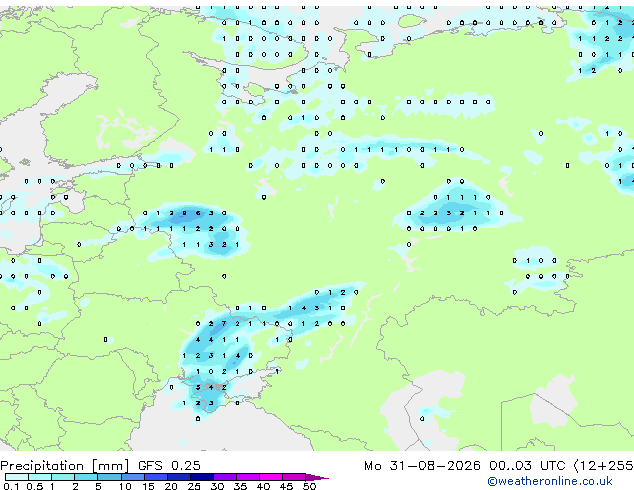Click the 'Precipitation [mm] GFS 0.25' title text
This screenshot has height=490, width=634.
coord(100,466)
